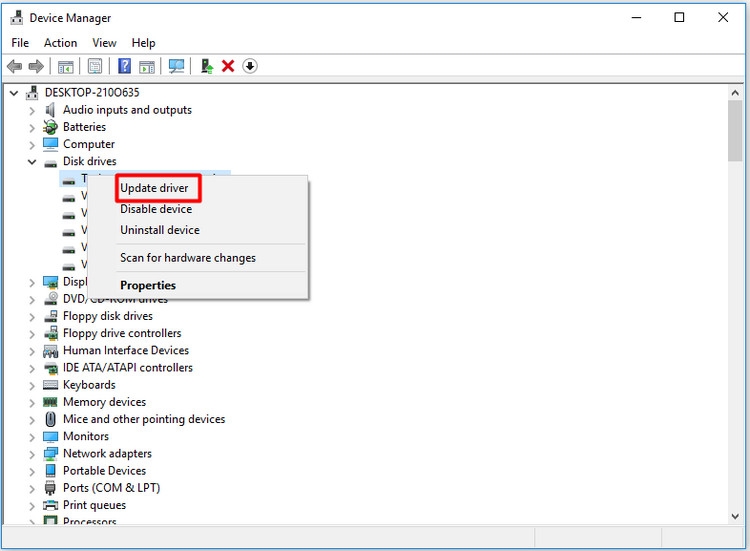750x551 pixels.
Task: Select the Portable Devices label
Action: 104,471
